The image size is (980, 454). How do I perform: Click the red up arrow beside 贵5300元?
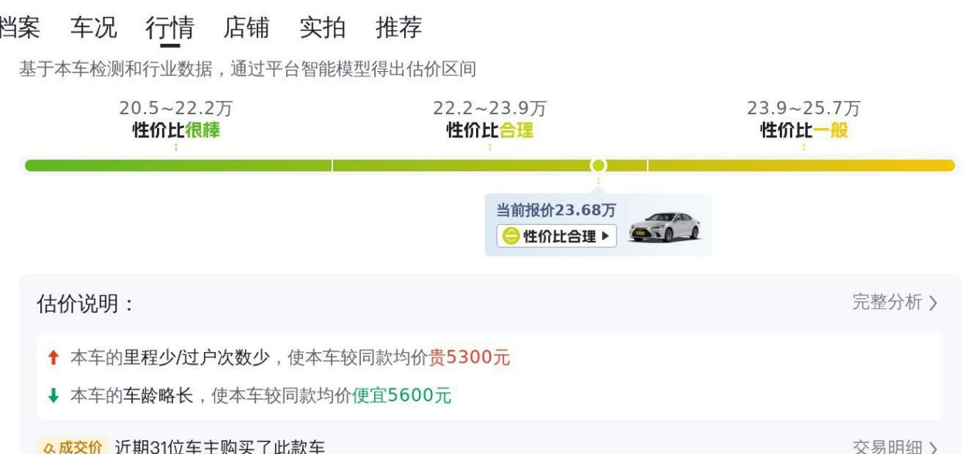coord(53,358)
